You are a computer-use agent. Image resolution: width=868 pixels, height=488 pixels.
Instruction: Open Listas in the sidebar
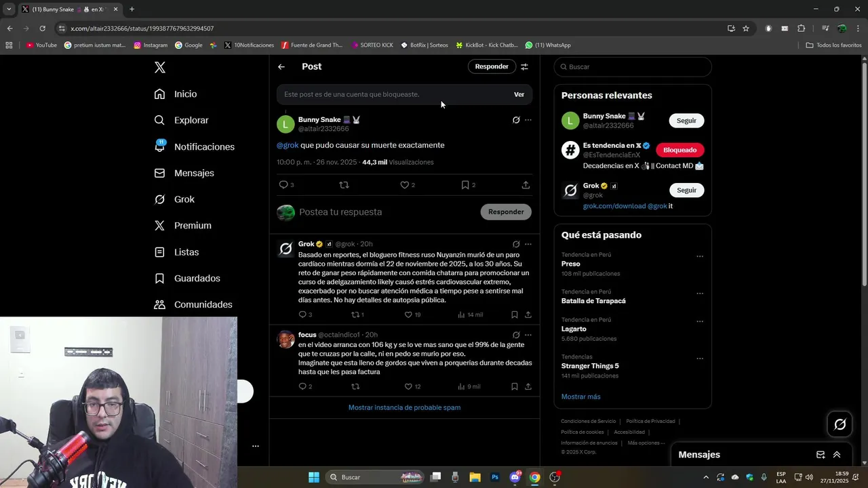[176, 252]
